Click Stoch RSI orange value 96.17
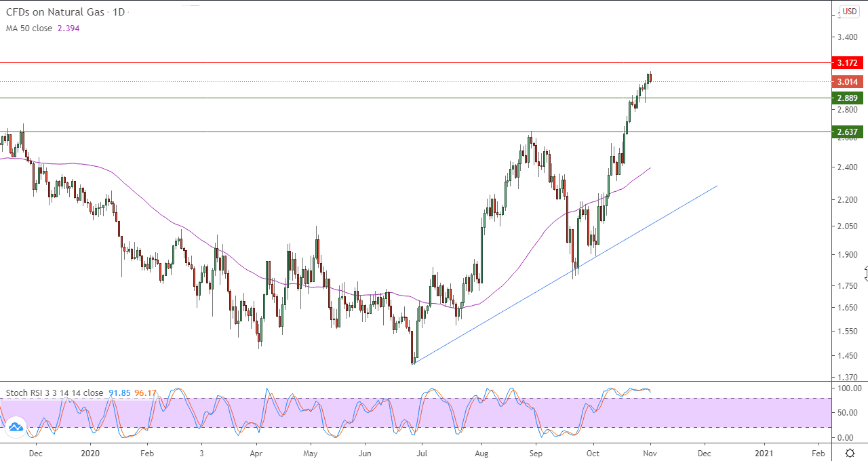This screenshot has height=461, width=868. pos(146,393)
